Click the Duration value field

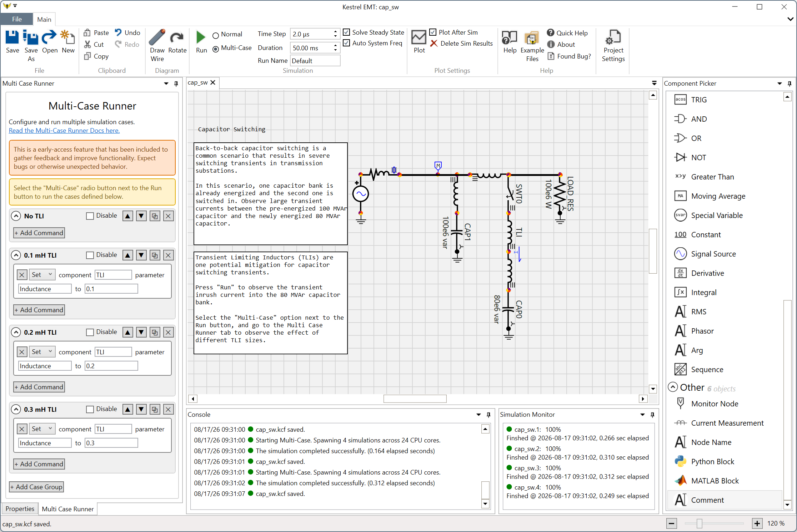tap(312, 48)
